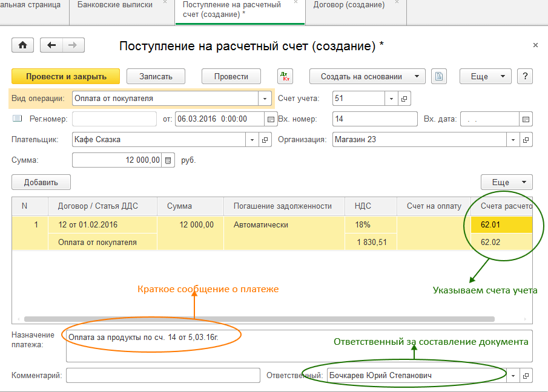Open the top toolbar Еще menu
Viewport: 548px width, 392px height.
486,76
